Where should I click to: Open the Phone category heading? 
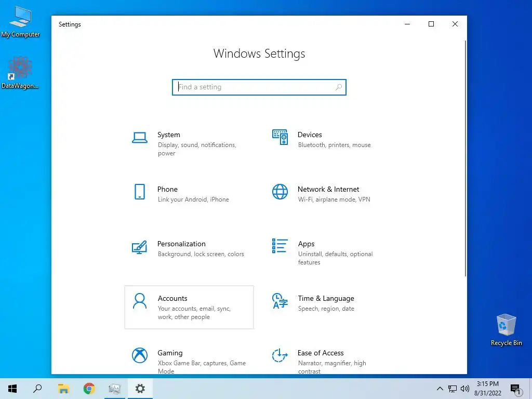(x=167, y=189)
